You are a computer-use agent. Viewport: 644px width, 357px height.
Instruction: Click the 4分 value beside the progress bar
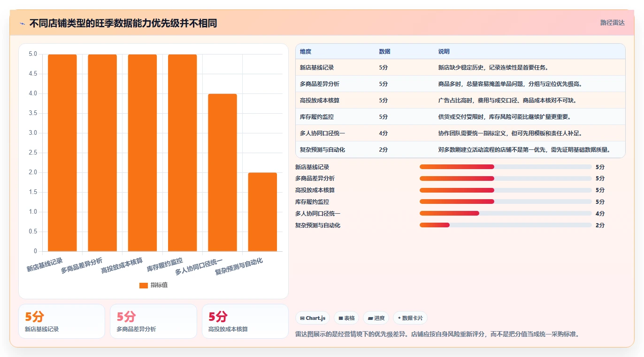[x=600, y=214]
